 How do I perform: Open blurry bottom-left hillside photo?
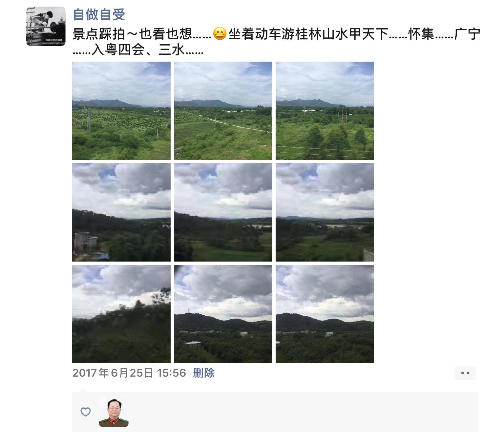pyautogui.click(x=121, y=314)
